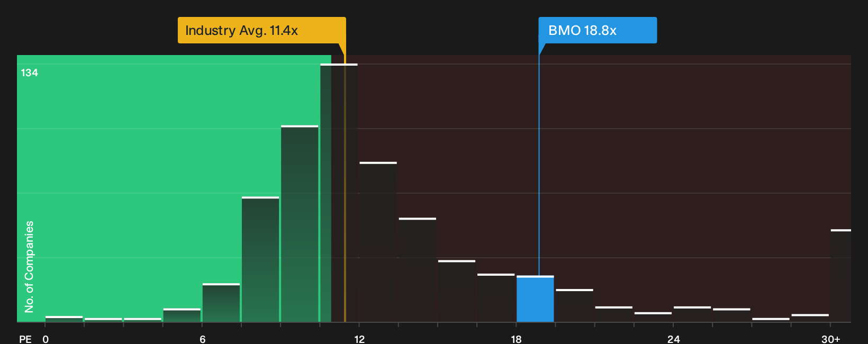Image resolution: width=868 pixels, height=344 pixels.
Task: Click the '6' x-axis tick label
Action: click(203, 339)
